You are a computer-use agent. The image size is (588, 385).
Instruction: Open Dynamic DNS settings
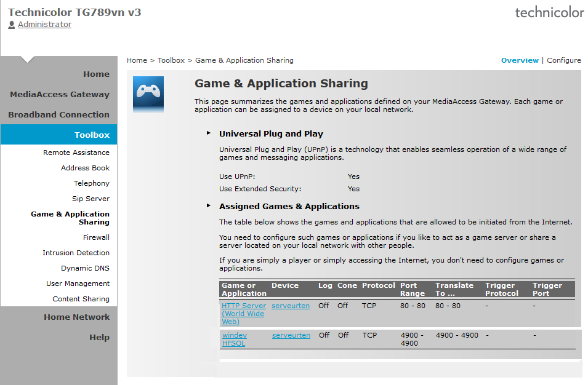[x=85, y=268]
